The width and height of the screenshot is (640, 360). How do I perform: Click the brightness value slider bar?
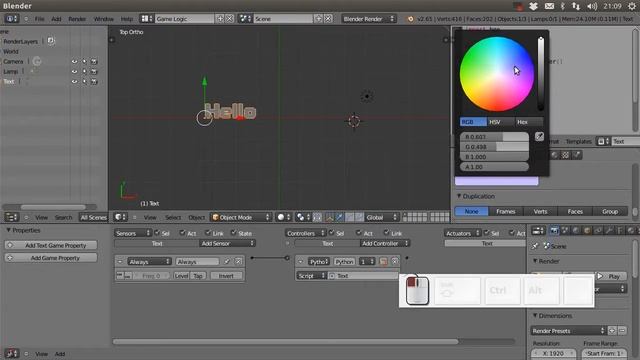pyautogui.click(x=540, y=74)
